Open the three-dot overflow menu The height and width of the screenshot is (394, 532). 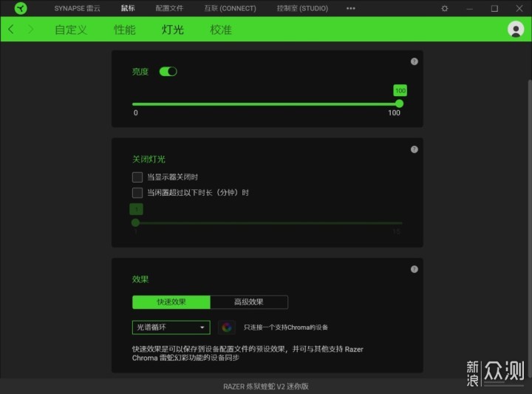coord(351,8)
